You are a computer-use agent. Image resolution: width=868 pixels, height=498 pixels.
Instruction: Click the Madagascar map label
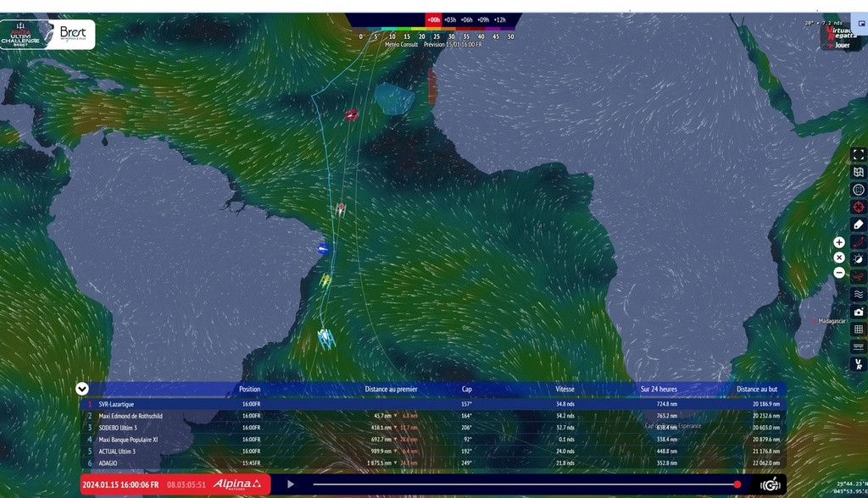pyautogui.click(x=832, y=321)
